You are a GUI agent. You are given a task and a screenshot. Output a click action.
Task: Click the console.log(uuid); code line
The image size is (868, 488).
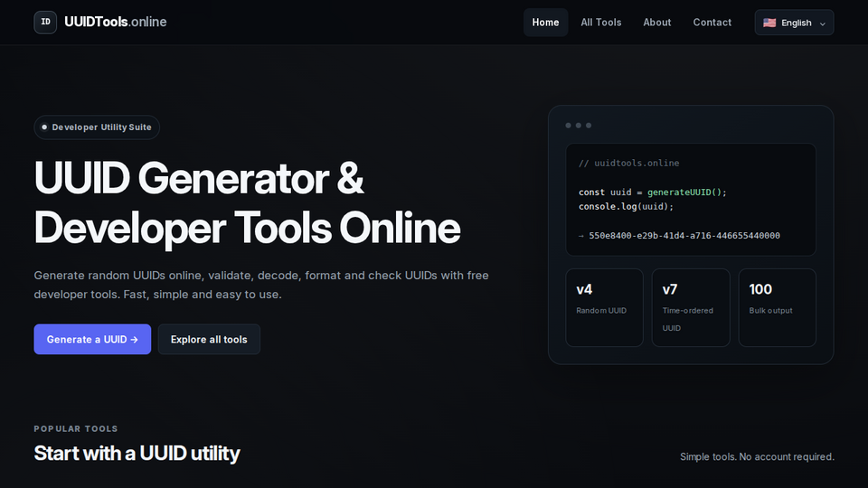(x=626, y=206)
